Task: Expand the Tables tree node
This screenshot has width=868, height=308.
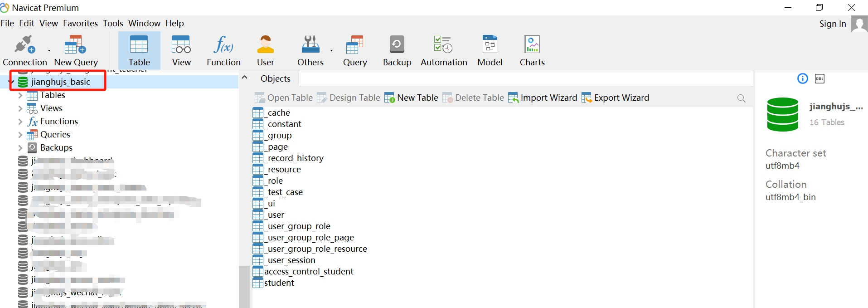Action: (20, 95)
